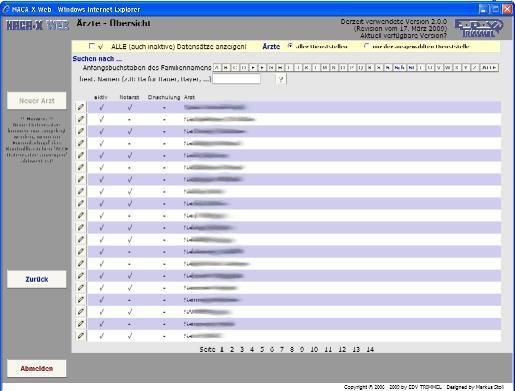Go to results page 3
The width and height of the screenshot is (515, 391).
(x=242, y=349)
